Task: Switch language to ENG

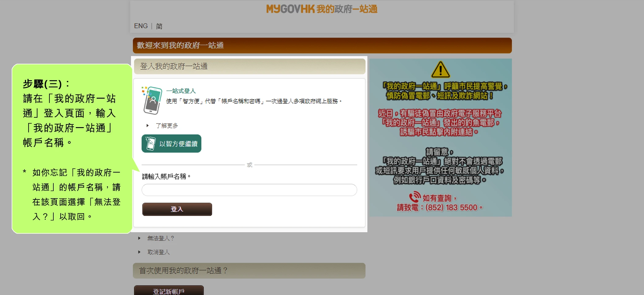Action: coord(141,26)
